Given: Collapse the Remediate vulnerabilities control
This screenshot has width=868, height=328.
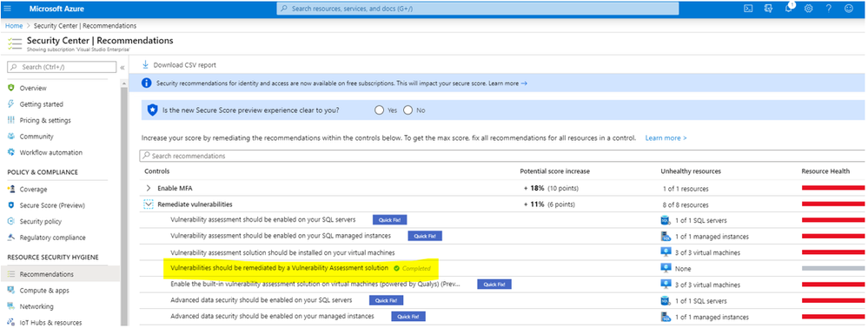Looking at the screenshot, I should [x=149, y=204].
